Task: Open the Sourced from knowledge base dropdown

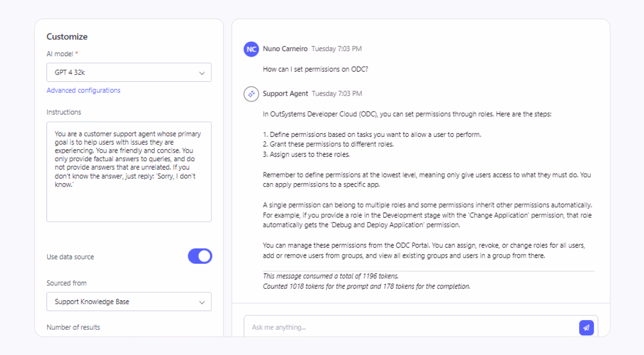Action: click(129, 302)
